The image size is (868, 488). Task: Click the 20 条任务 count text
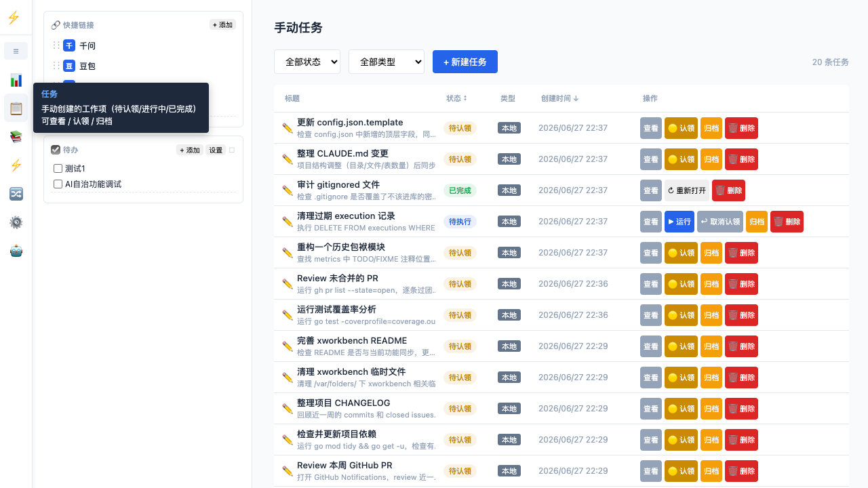click(831, 62)
